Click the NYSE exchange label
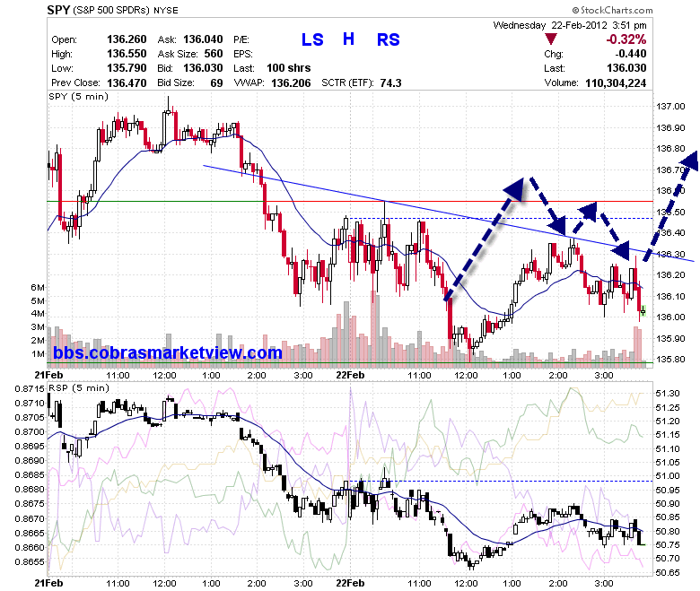This screenshot has width=700, height=591. tap(166, 10)
